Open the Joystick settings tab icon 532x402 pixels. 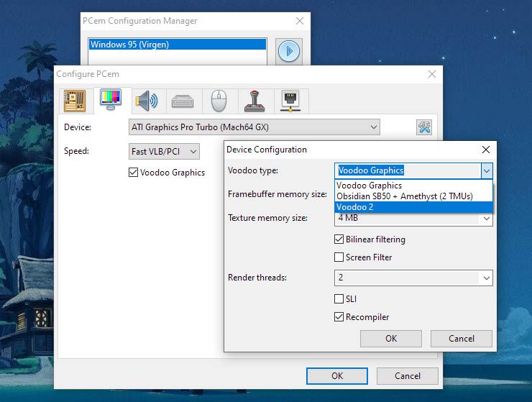(x=254, y=101)
